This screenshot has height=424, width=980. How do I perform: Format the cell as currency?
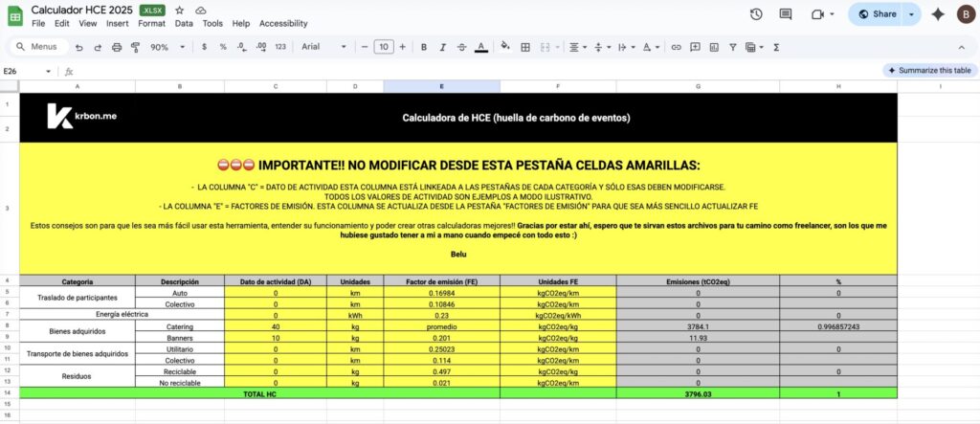(x=205, y=47)
